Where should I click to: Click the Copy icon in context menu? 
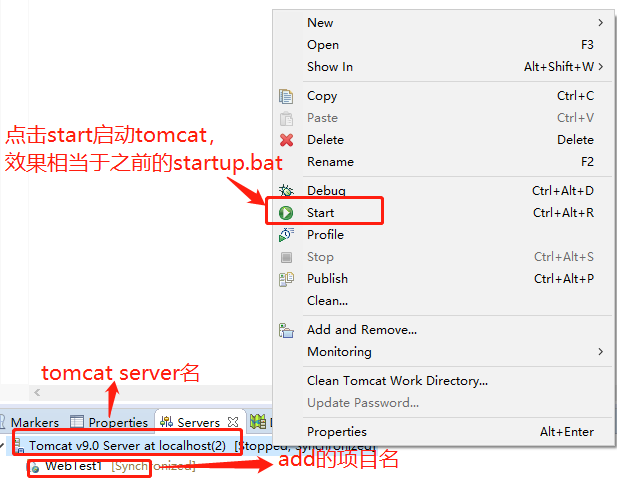click(x=286, y=96)
